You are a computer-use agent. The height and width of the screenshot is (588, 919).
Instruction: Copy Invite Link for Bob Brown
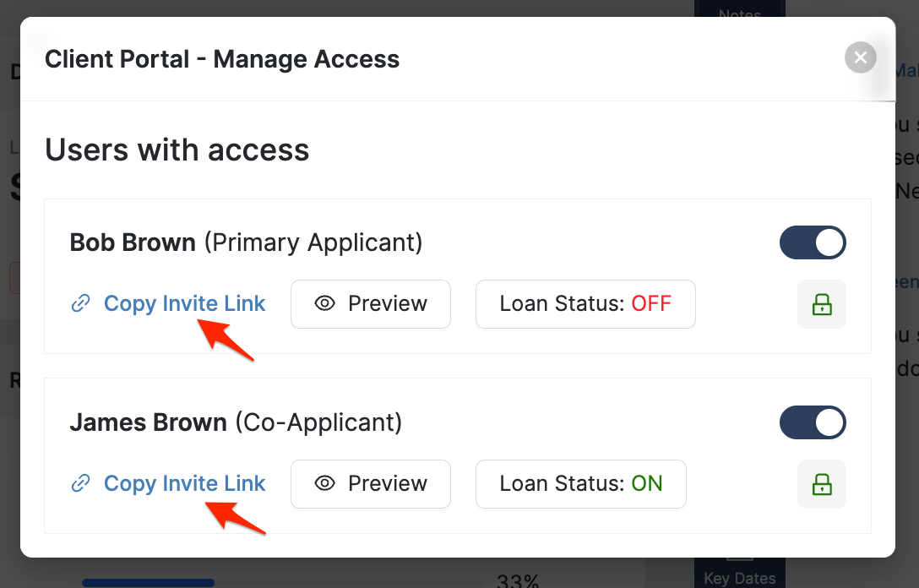184,304
